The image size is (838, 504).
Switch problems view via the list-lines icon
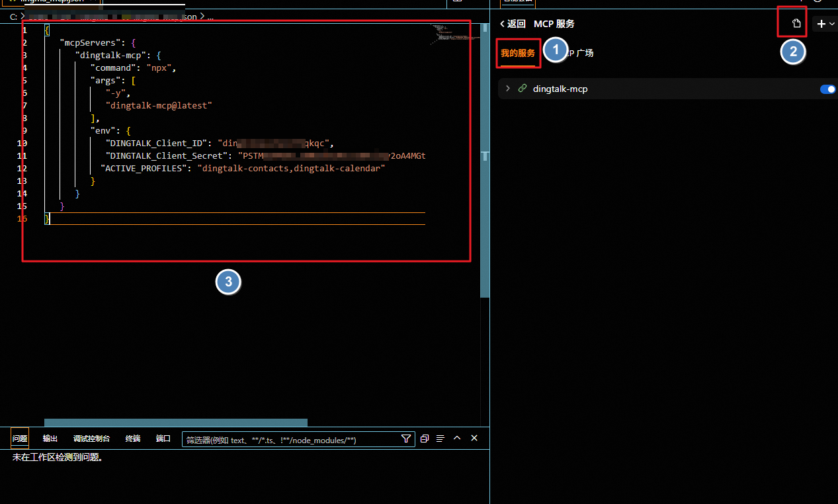tap(440, 439)
